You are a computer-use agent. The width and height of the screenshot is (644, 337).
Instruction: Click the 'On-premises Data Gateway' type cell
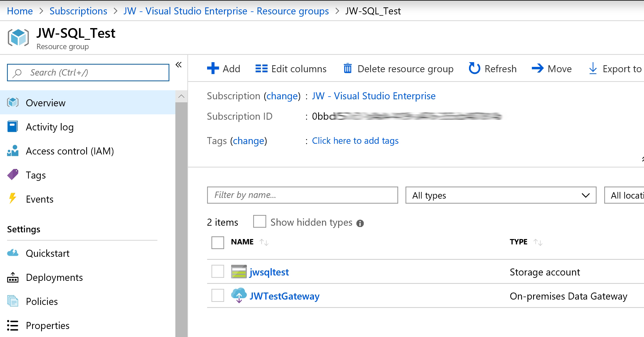tap(569, 296)
